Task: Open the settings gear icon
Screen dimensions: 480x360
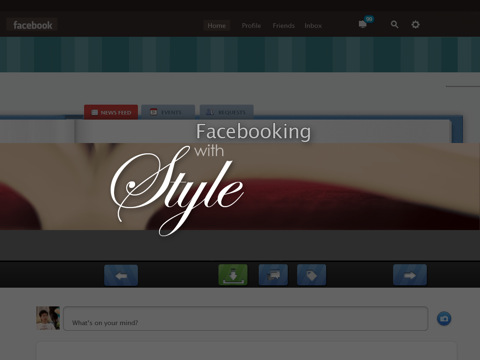Action: (x=415, y=25)
